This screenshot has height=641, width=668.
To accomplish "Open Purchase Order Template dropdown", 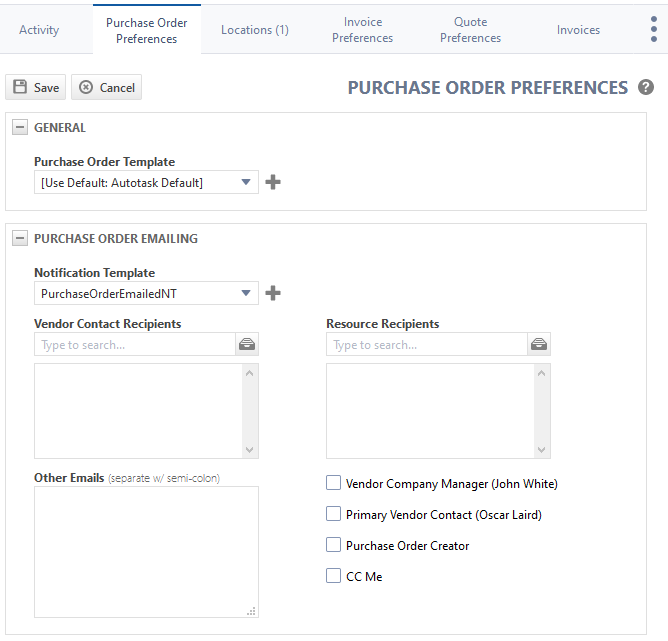I will coord(146,182).
